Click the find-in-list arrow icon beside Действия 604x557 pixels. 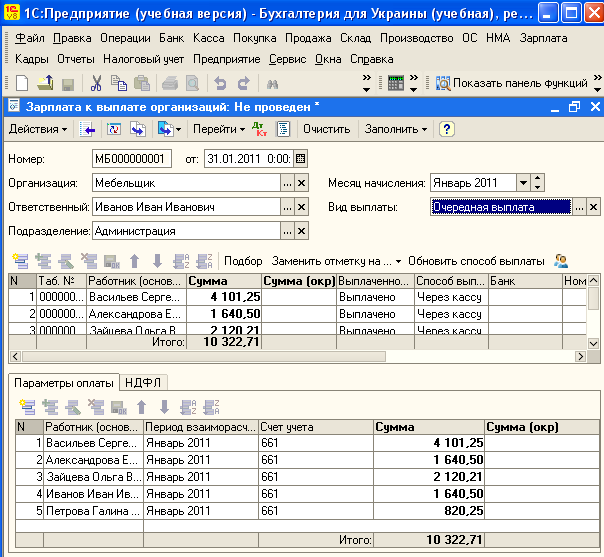pyautogui.click(x=87, y=129)
